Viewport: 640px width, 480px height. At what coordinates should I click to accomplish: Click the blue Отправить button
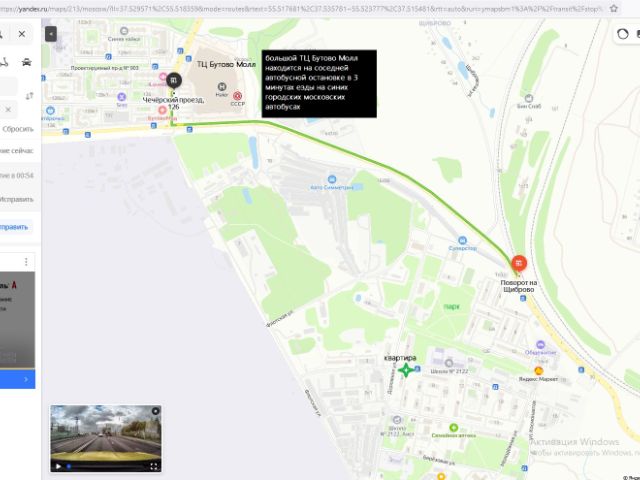tap(15, 227)
